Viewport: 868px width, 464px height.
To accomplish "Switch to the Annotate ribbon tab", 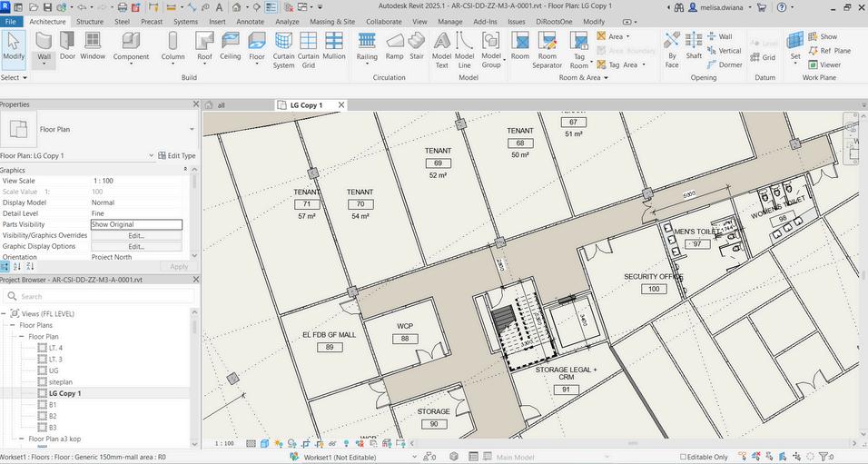I will point(250,21).
